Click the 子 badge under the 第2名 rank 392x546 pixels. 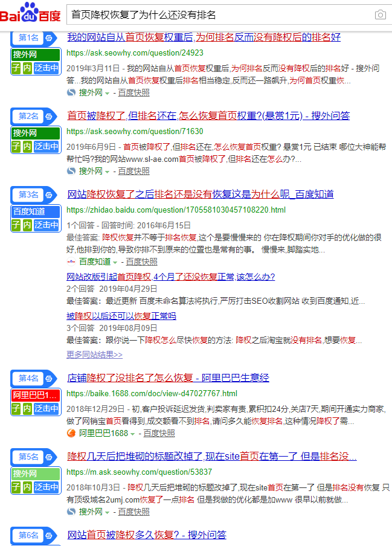[x=16, y=146]
